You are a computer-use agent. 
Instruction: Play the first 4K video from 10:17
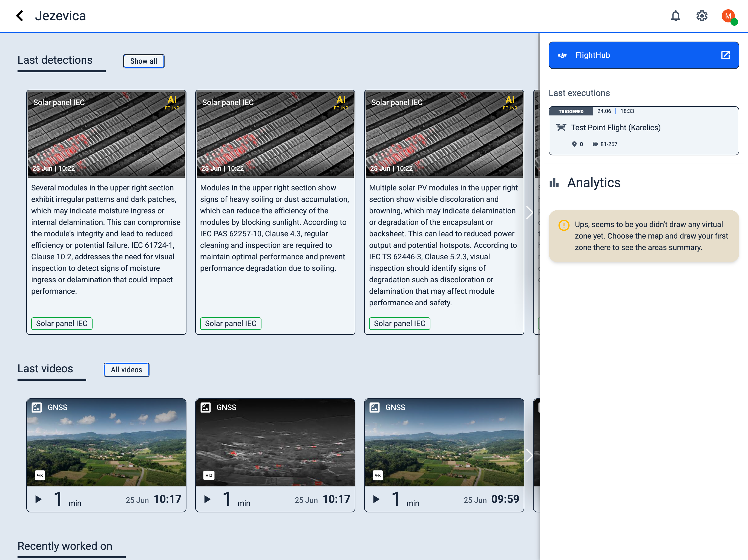click(39, 499)
